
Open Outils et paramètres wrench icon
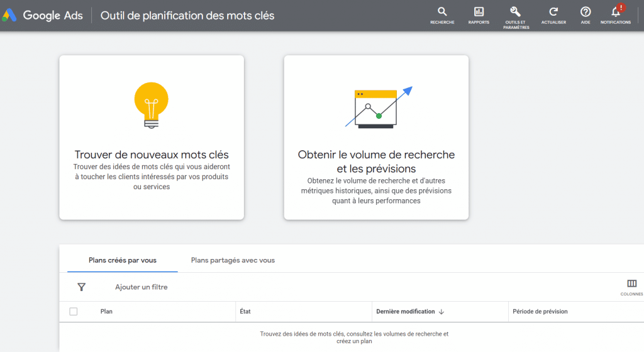[516, 12]
